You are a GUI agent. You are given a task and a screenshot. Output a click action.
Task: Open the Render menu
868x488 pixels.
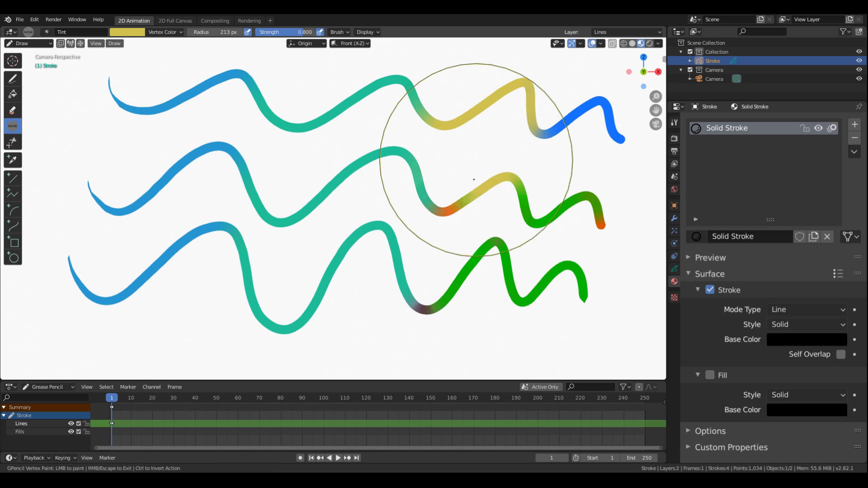(x=53, y=19)
